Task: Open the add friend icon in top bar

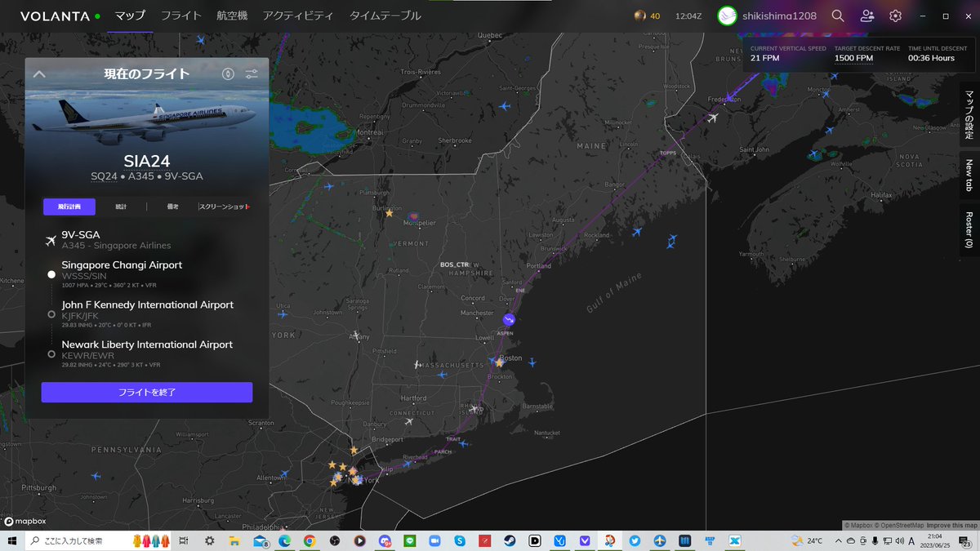Action: pyautogui.click(x=867, y=16)
